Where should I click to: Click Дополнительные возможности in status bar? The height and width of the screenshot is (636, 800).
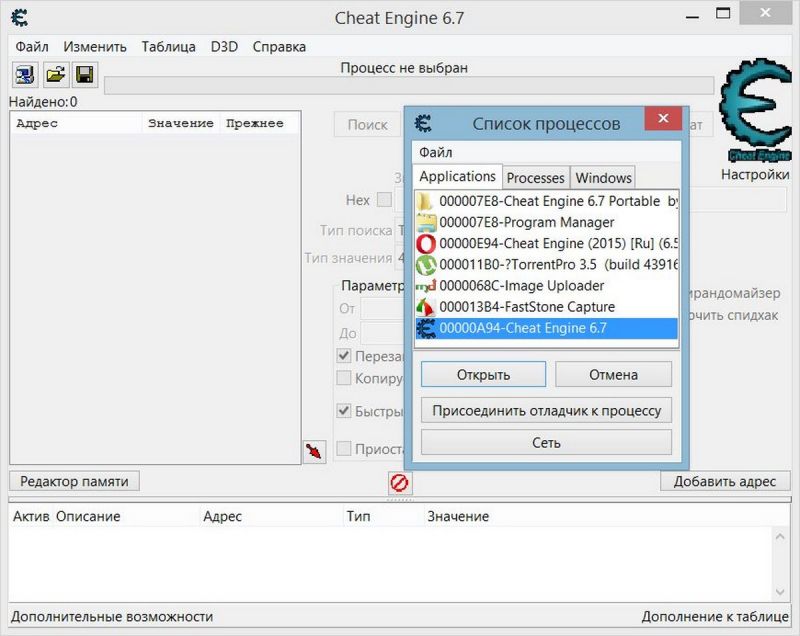coord(112,617)
